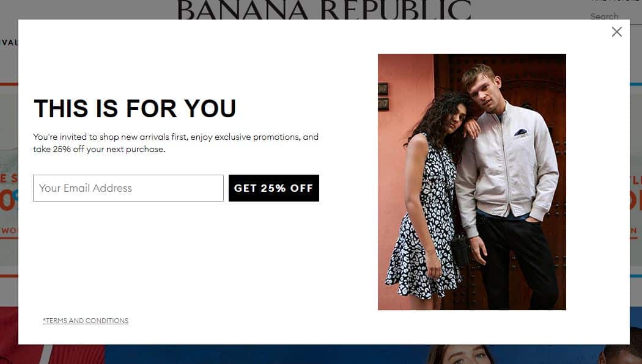Click the blue banner below the popup
This screenshot has width=642, height=364.
(266, 354)
